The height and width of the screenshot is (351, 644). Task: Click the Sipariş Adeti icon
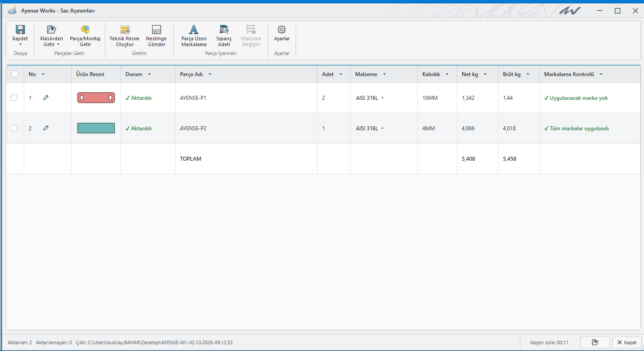(224, 30)
